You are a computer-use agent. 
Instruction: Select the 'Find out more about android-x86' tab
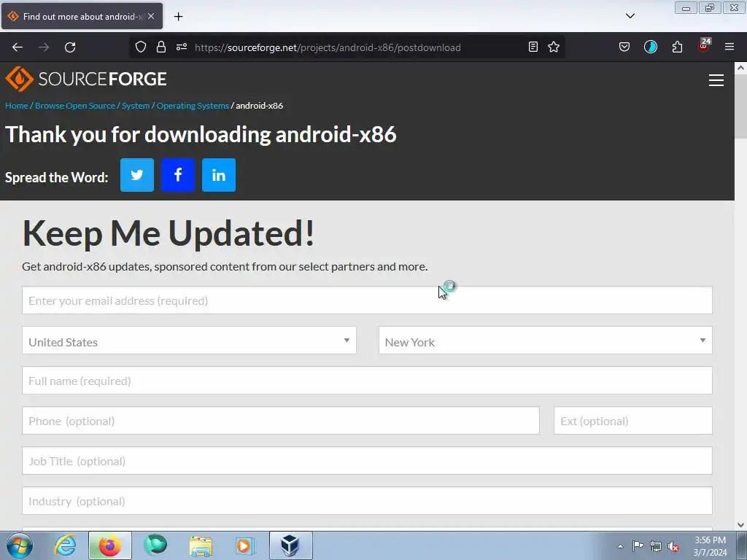(82, 16)
